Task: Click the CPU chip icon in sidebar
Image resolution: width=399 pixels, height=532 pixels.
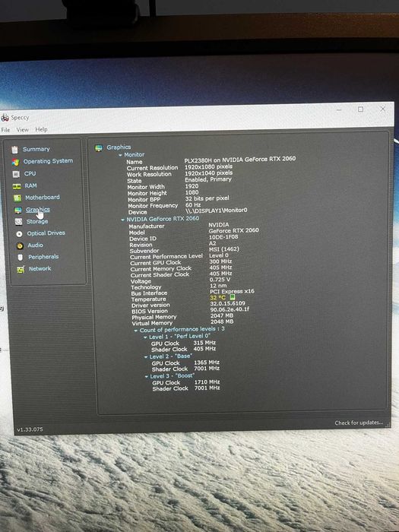Action: pos(16,174)
